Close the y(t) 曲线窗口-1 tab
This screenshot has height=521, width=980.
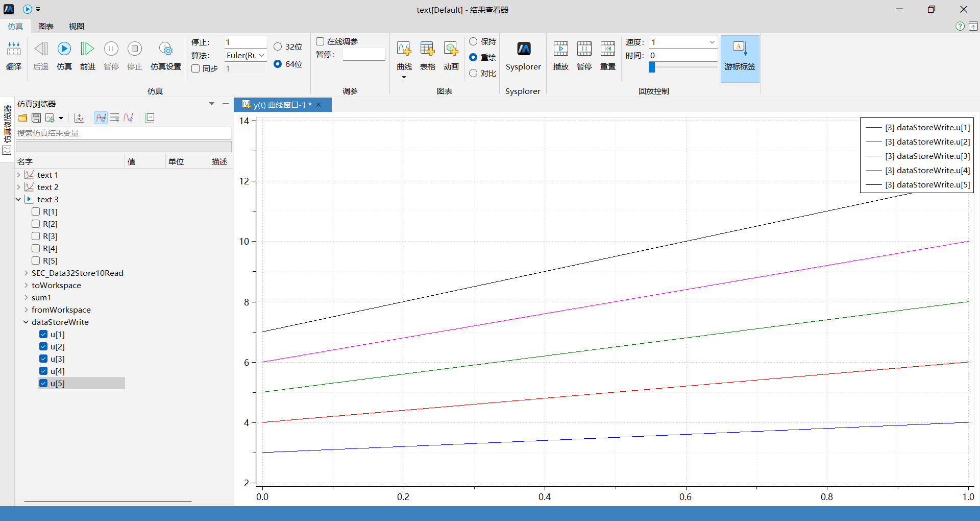[318, 105]
